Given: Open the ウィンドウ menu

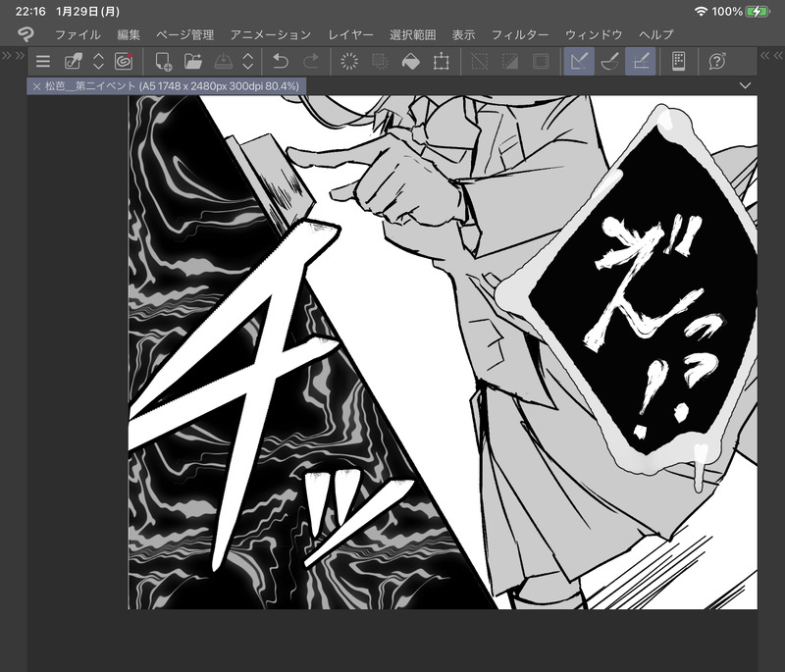Looking at the screenshot, I should [x=594, y=34].
